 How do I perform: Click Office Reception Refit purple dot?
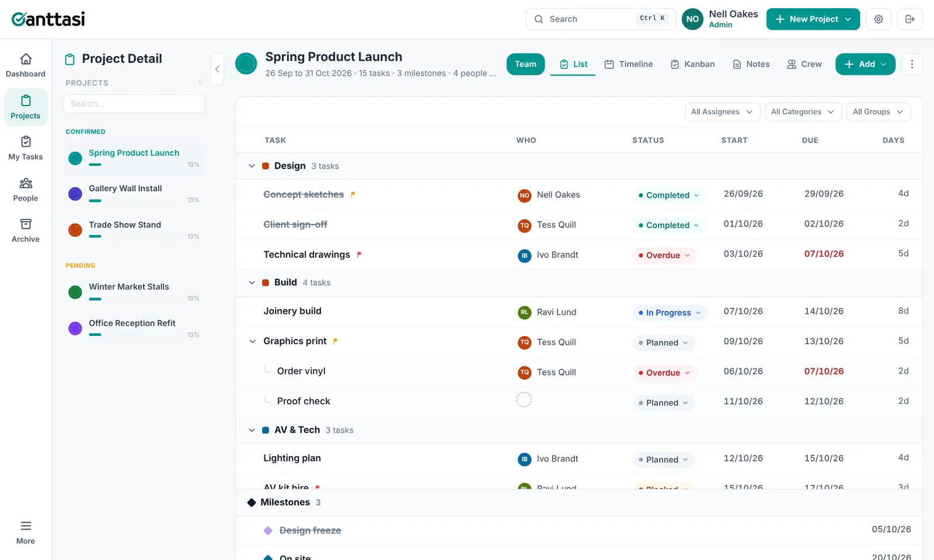coord(75,328)
